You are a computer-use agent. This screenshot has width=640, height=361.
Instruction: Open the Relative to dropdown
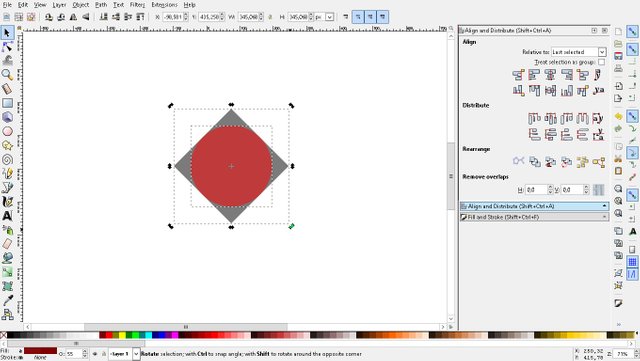578,52
